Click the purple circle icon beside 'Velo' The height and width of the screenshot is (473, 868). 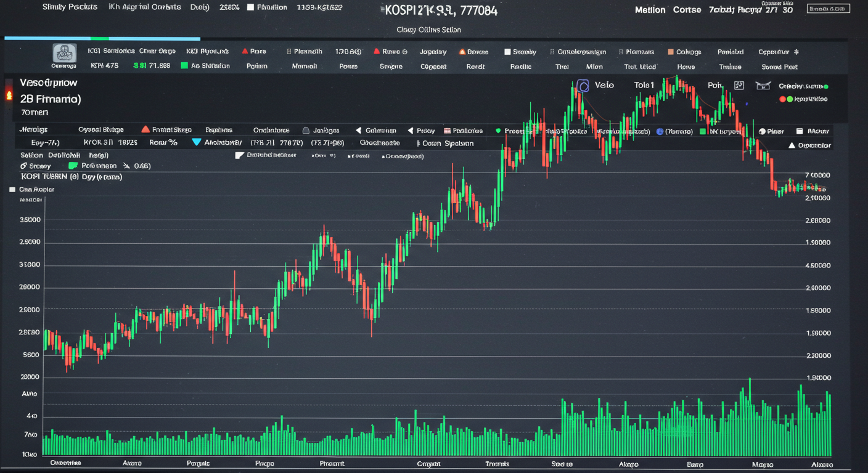click(x=583, y=86)
